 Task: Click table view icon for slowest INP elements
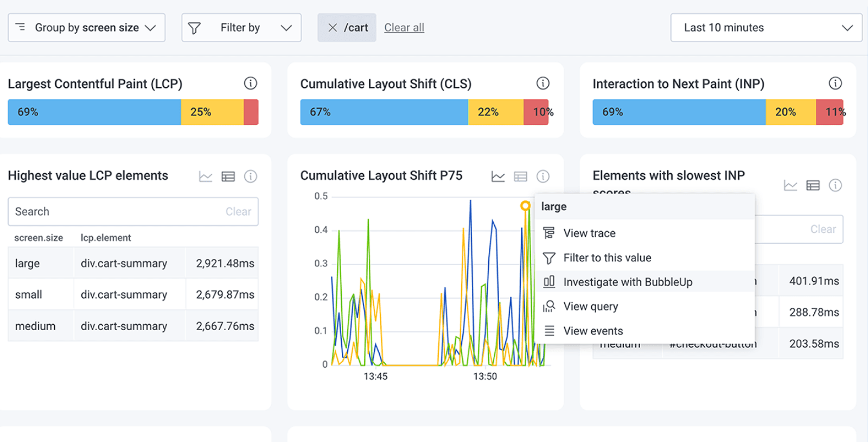pyautogui.click(x=813, y=186)
